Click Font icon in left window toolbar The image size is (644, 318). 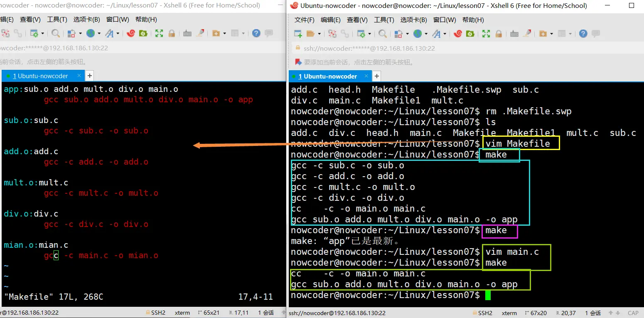(x=109, y=34)
